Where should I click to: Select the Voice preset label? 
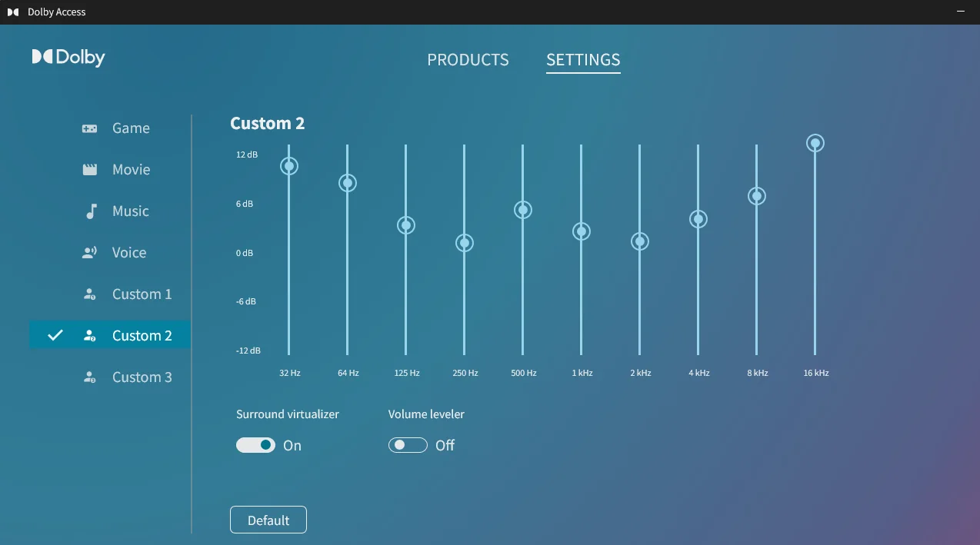pos(129,253)
